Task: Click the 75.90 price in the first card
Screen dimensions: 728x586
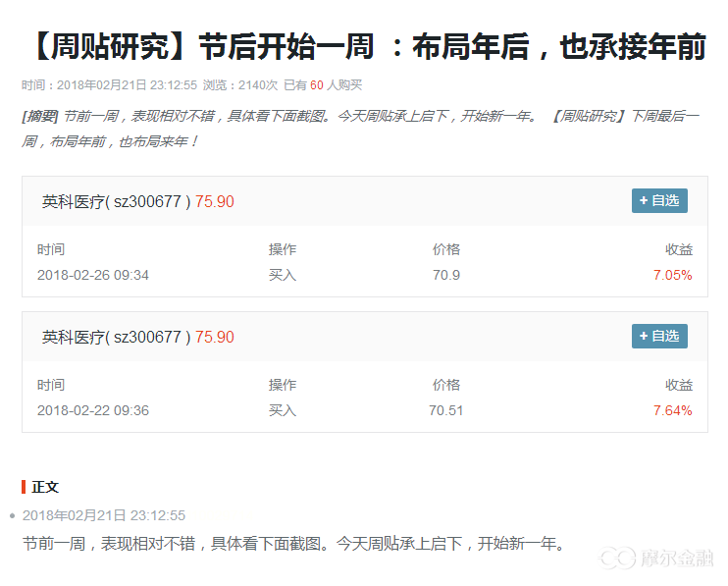Action: pos(215,201)
